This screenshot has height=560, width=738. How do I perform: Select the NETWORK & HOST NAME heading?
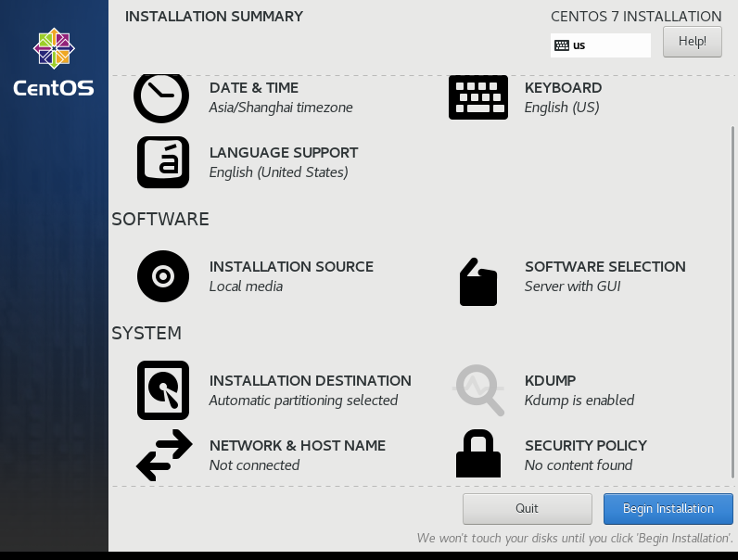(x=298, y=446)
